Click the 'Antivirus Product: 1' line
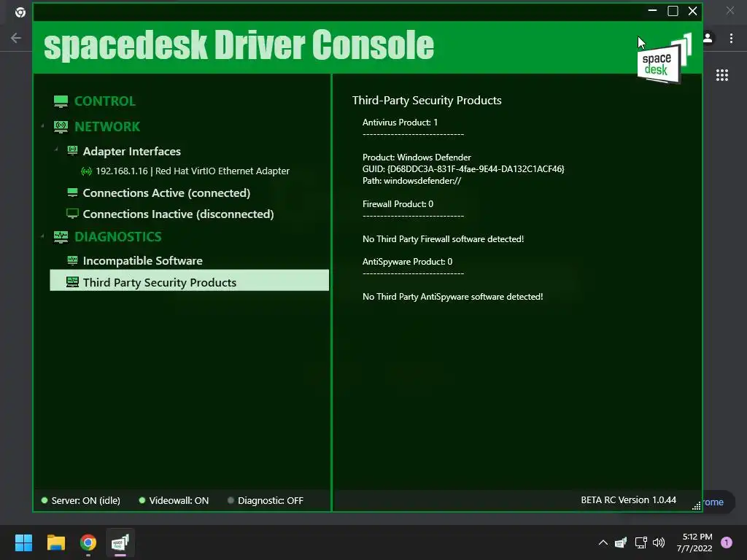Image resolution: width=747 pixels, height=560 pixels. [400, 122]
